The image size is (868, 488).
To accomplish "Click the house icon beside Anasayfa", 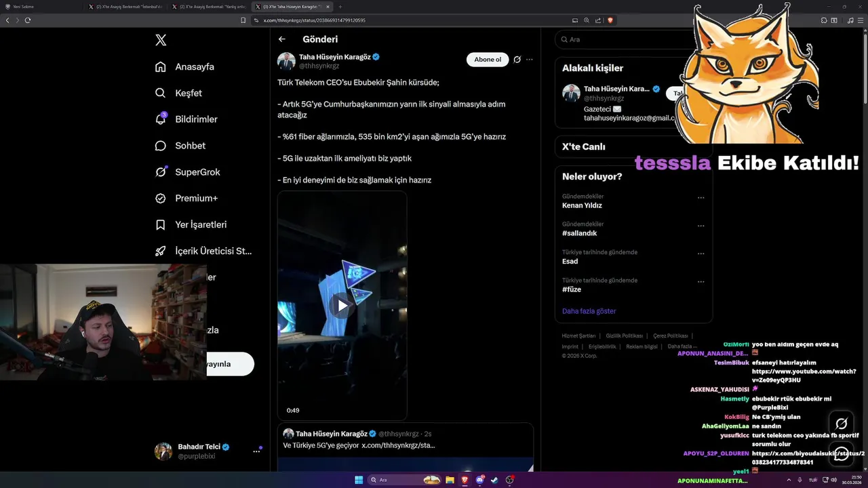I will tap(161, 66).
